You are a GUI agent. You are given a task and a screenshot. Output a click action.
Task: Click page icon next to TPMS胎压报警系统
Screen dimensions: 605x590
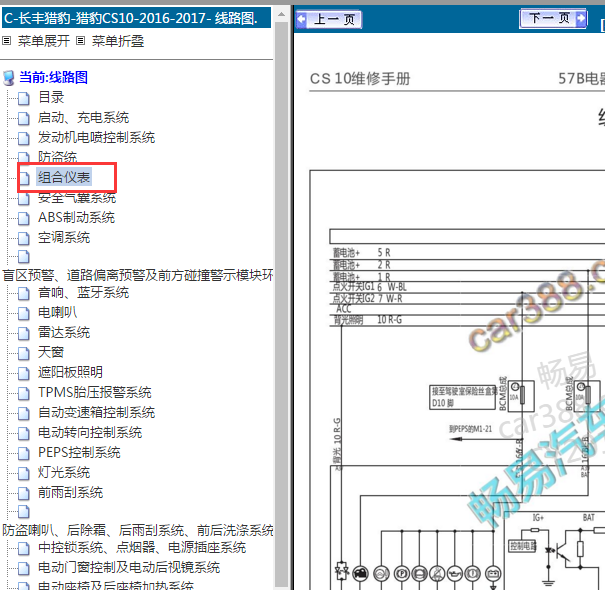(x=24, y=393)
